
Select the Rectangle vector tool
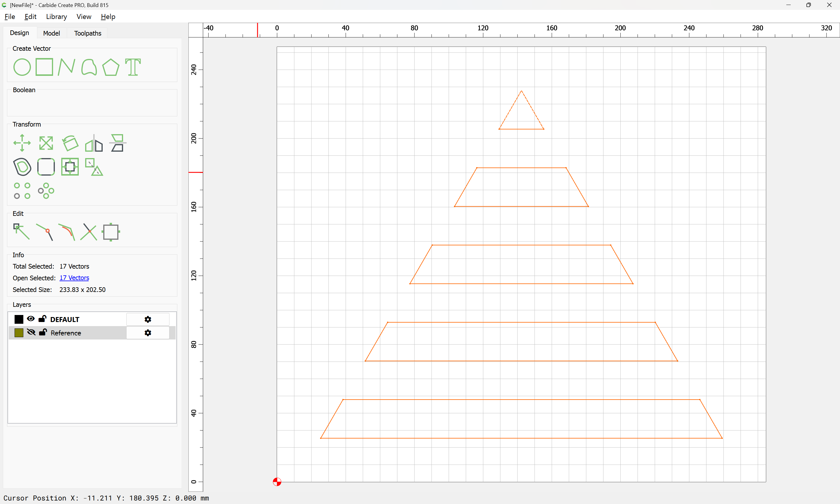44,67
